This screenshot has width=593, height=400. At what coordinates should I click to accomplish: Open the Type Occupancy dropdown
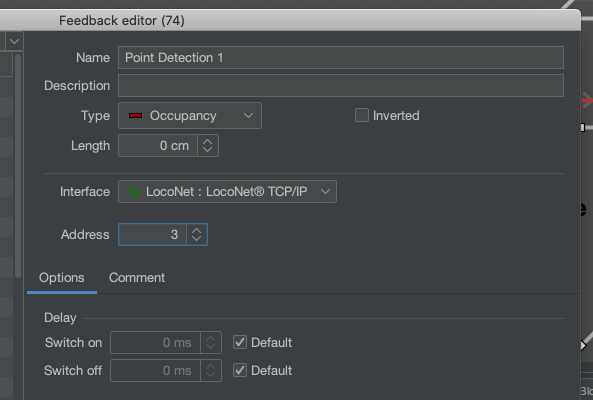190,115
